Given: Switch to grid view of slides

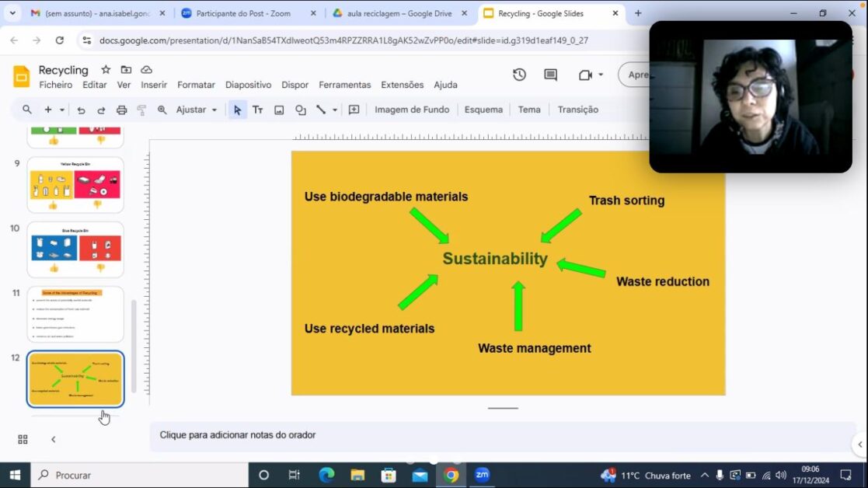Looking at the screenshot, I should pyautogui.click(x=23, y=439).
